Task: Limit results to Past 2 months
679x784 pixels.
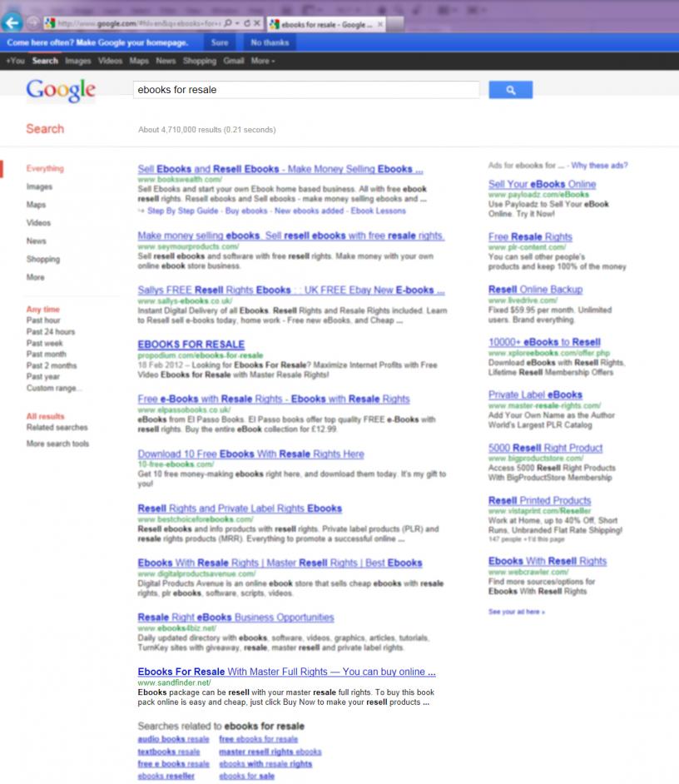Action: (x=52, y=365)
